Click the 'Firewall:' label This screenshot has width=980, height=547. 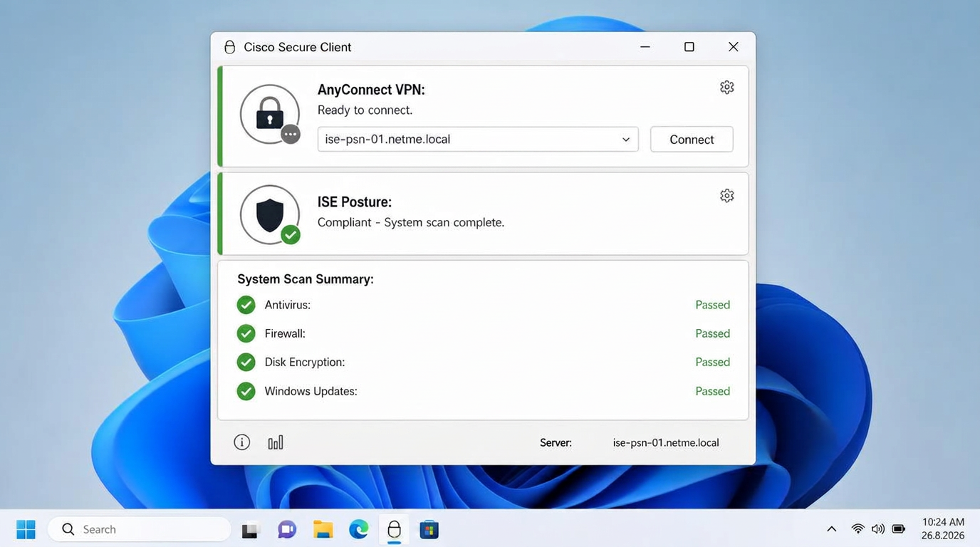tap(285, 333)
